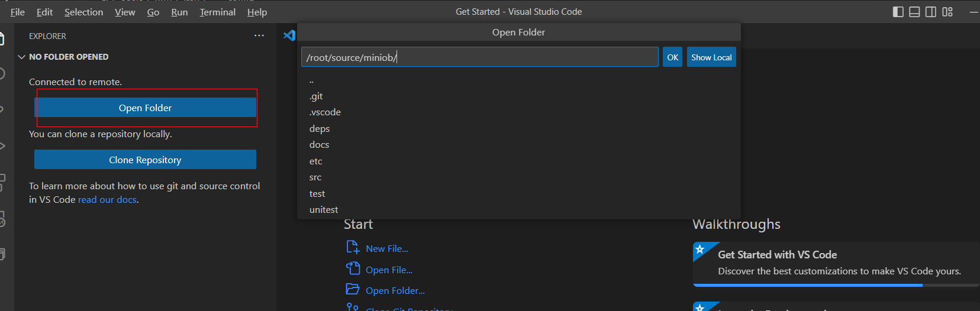Image resolution: width=980 pixels, height=311 pixels.
Task: Click the Open Folder dialog title
Action: [518, 33]
